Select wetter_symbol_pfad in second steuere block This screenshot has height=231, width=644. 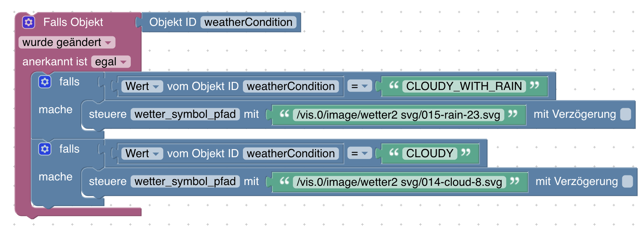185,181
